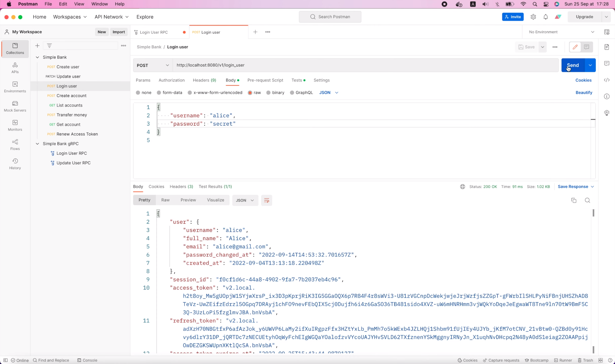The height and width of the screenshot is (364, 615).
Task: View the Test Results (1/1) tab
Action: pos(215,187)
